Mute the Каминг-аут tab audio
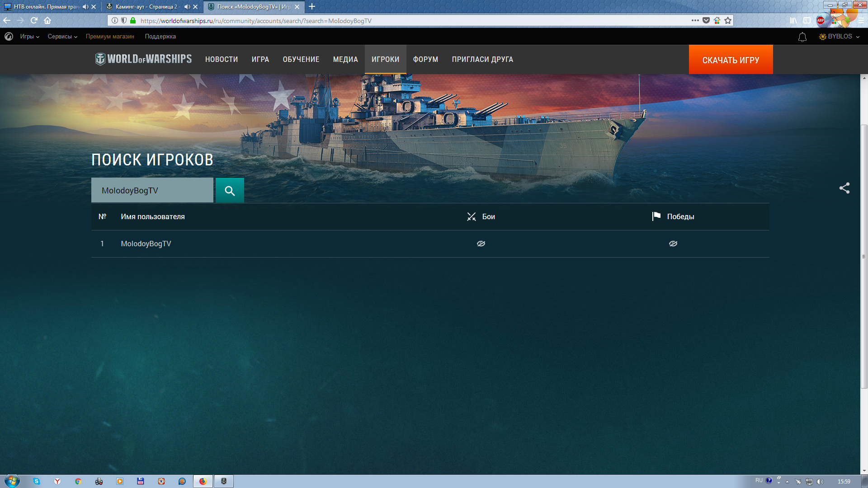Image resolution: width=868 pixels, height=488 pixels. click(187, 7)
